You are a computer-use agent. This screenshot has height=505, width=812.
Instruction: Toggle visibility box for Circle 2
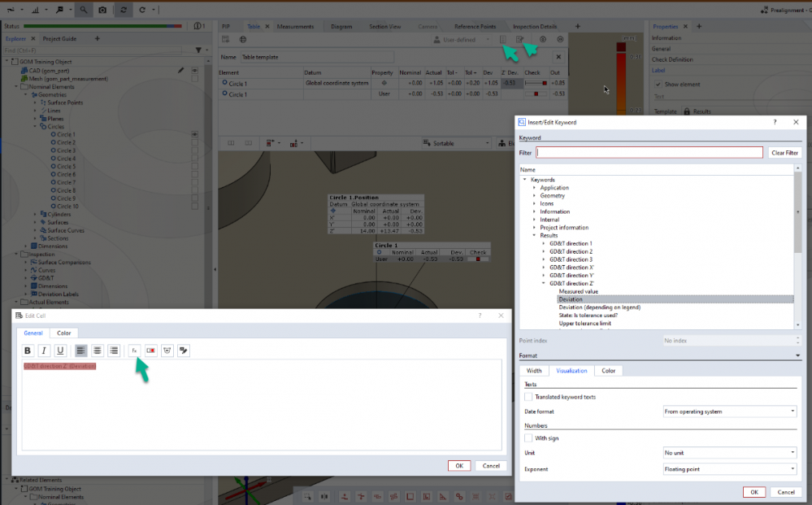click(195, 142)
